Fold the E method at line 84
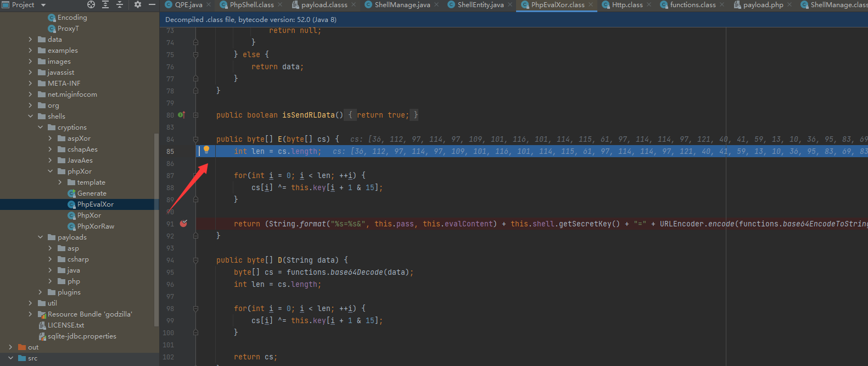 [195, 139]
